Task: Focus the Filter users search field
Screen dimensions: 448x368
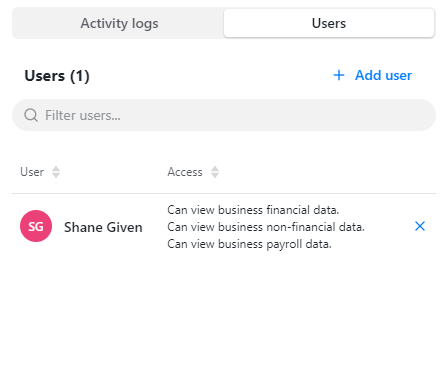Action: click(224, 115)
